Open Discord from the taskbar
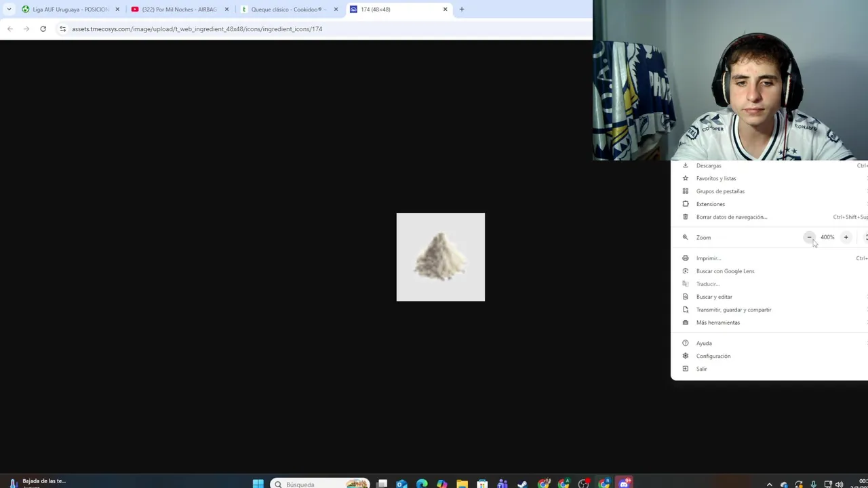The height and width of the screenshot is (488, 868). (624, 483)
